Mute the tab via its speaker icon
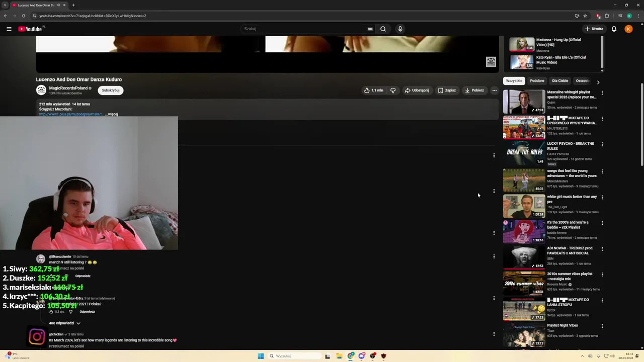644x362 pixels. point(58,5)
